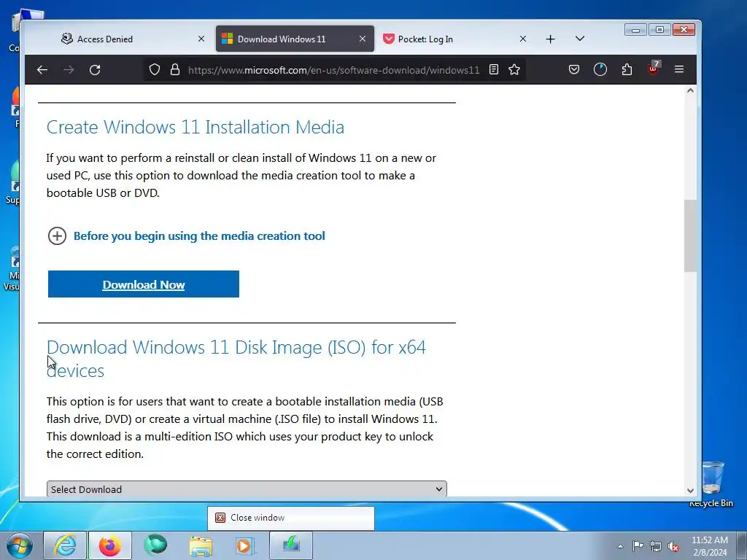Click the site padlock security icon
The image size is (747, 560).
click(175, 69)
